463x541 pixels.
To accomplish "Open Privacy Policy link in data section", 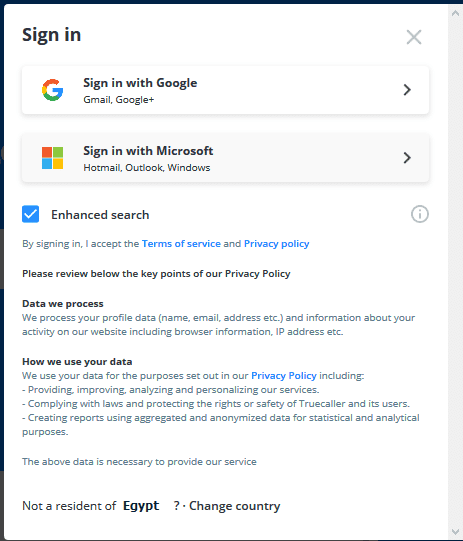I will click(x=284, y=376).
